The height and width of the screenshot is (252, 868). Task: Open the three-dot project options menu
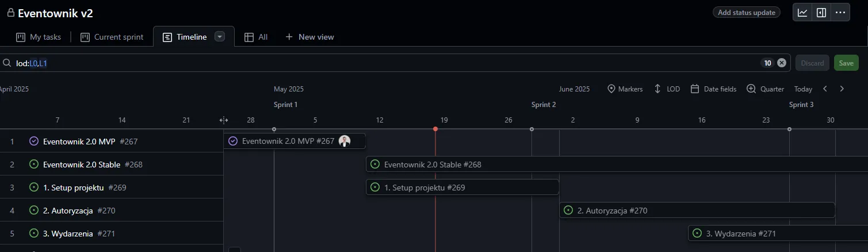pyautogui.click(x=840, y=13)
